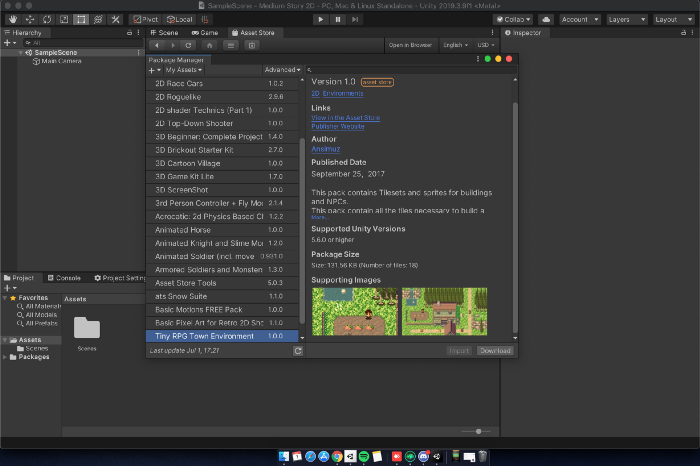Open the Advanced dropdown

(282, 70)
